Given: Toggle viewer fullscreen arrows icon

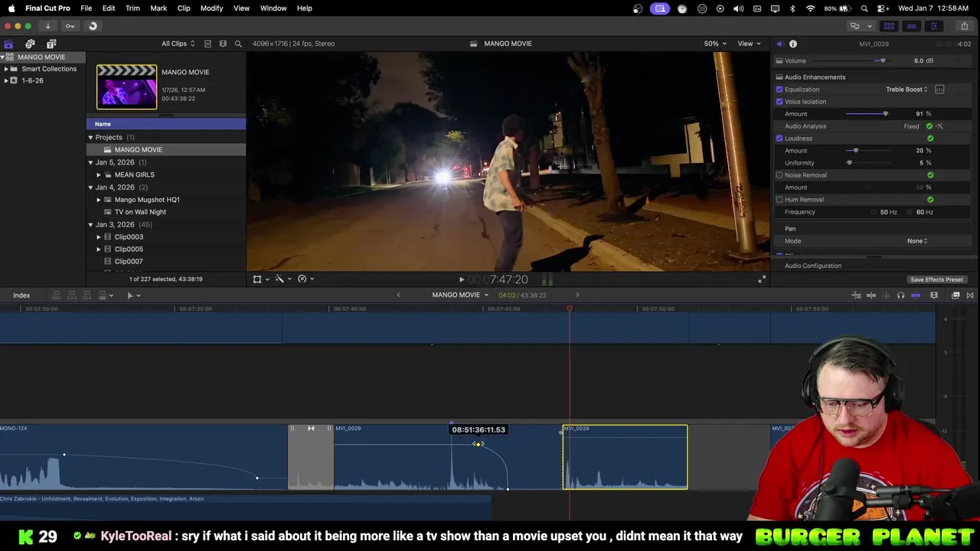Looking at the screenshot, I should [x=762, y=279].
